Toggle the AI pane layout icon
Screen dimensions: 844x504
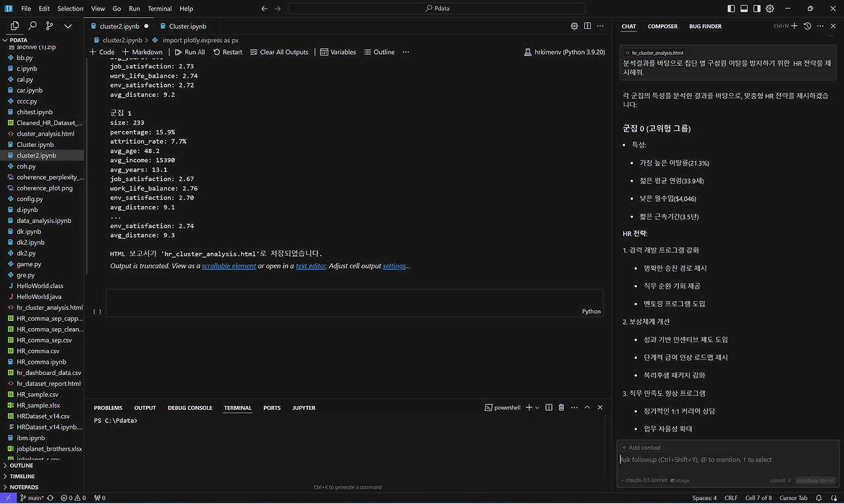click(757, 9)
